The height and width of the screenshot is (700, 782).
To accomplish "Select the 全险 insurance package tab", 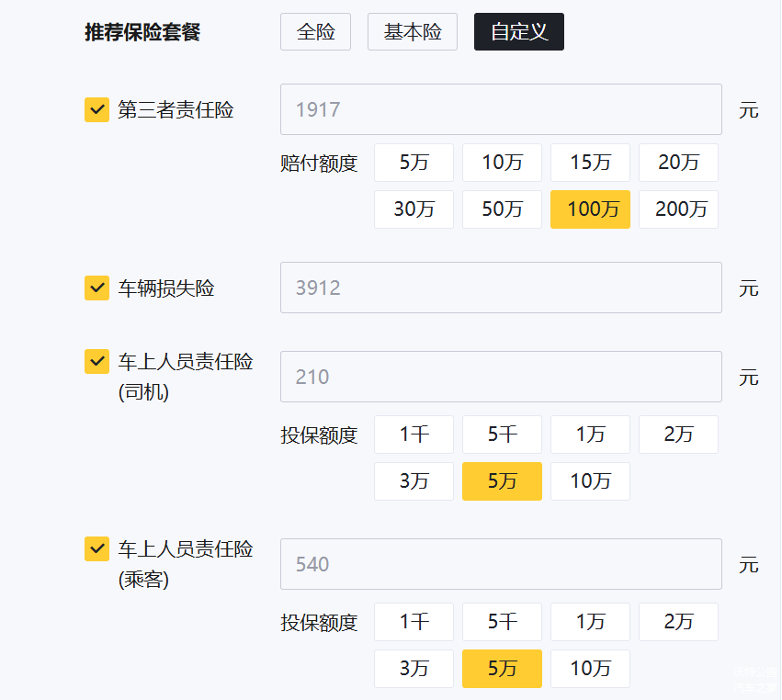I will click(x=315, y=32).
